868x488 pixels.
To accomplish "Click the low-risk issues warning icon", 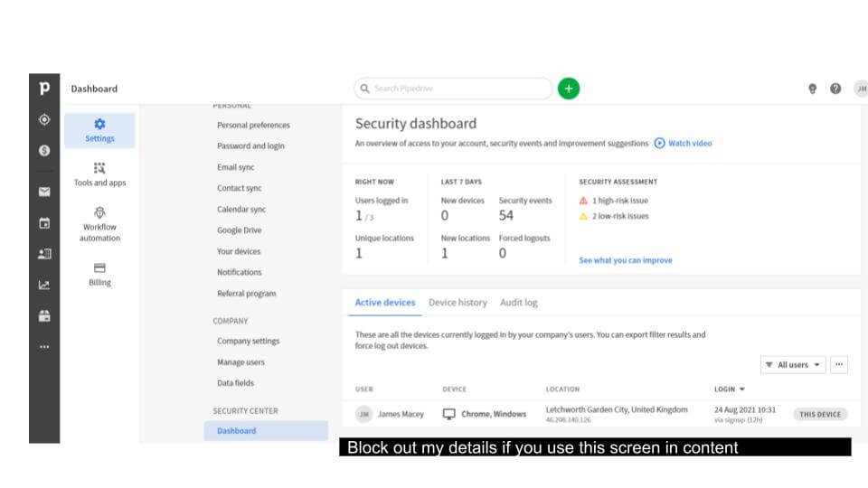I will (583, 216).
